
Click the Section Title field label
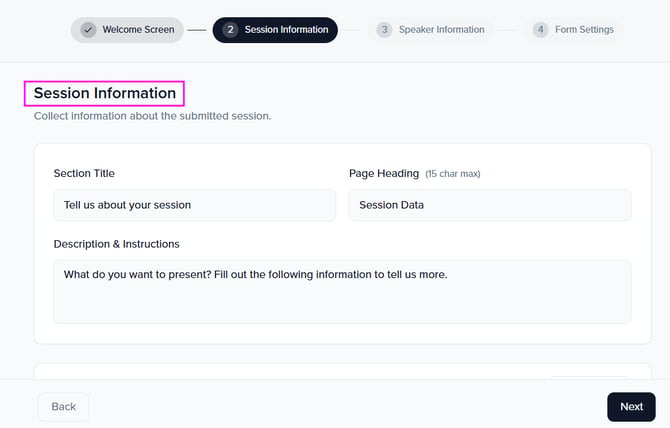click(x=84, y=173)
